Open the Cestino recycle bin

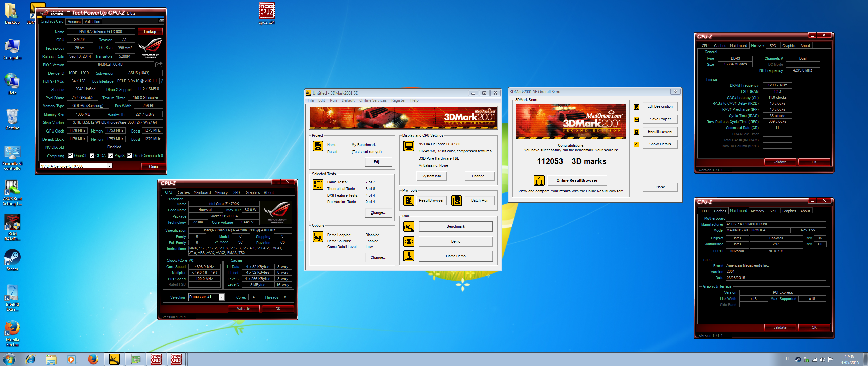point(13,120)
